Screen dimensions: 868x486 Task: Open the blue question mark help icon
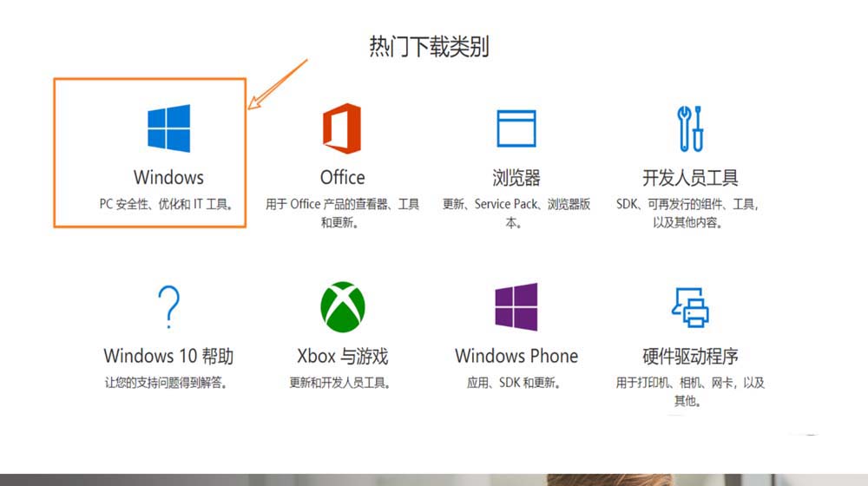pyautogui.click(x=169, y=306)
